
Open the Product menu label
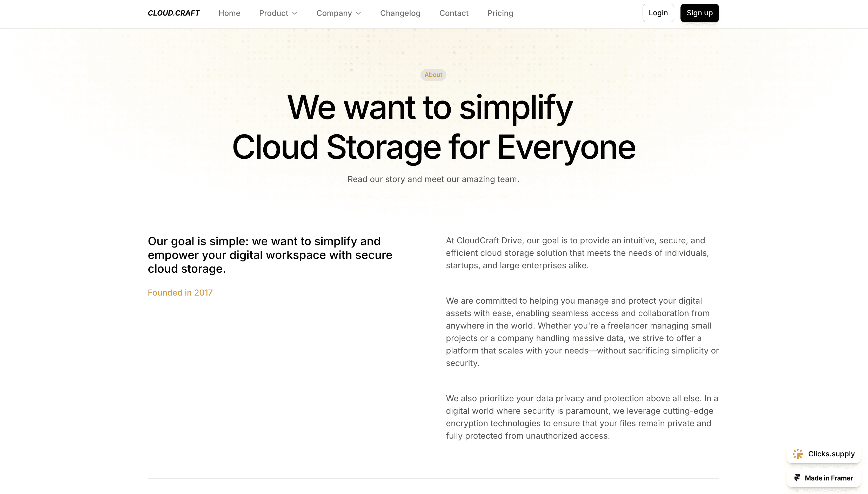pyautogui.click(x=273, y=13)
